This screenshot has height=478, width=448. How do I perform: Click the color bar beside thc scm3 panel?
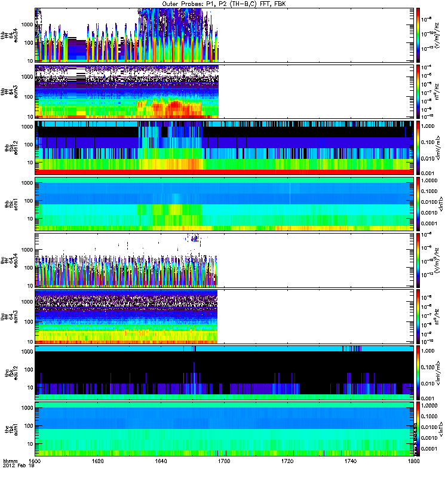click(x=418, y=317)
